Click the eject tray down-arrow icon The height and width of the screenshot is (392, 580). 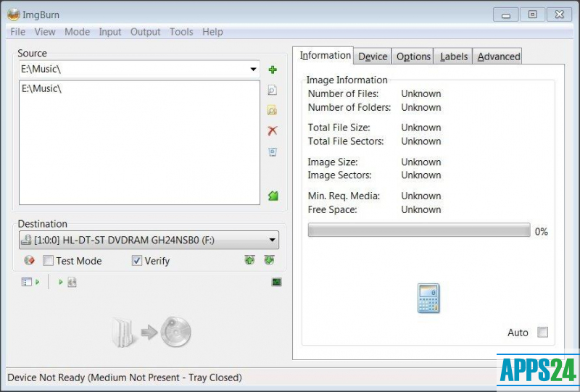coord(269,260)
